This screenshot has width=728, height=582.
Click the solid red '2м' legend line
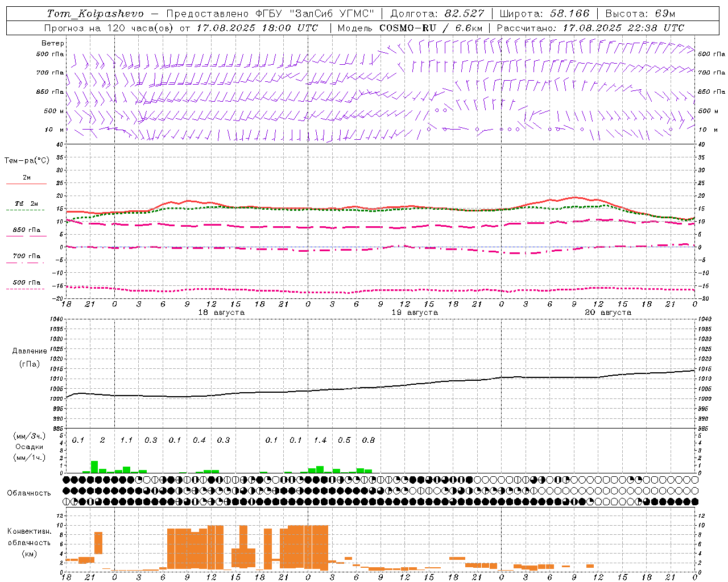coord(26,184)
